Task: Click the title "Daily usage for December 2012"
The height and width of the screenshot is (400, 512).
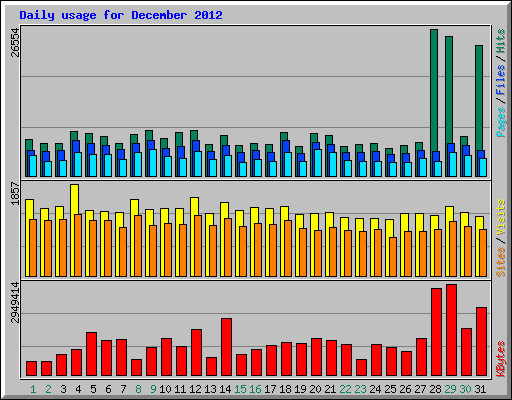Action: [121, 15]
